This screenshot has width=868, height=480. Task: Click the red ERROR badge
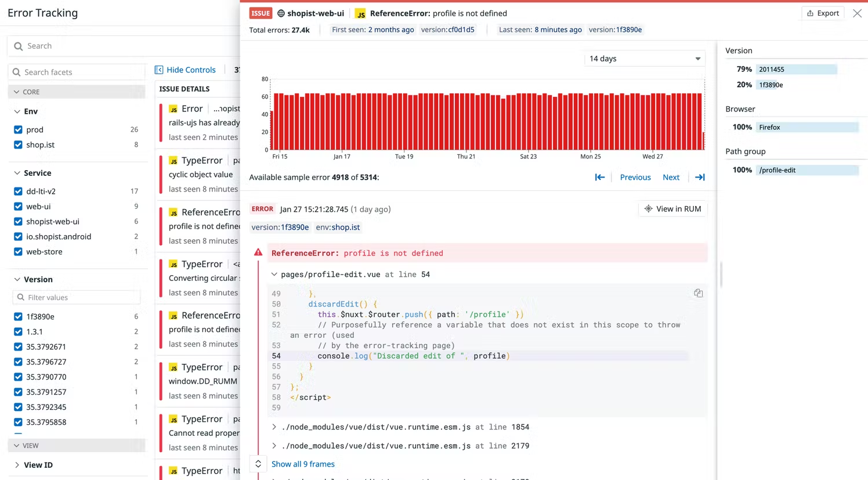262,209
